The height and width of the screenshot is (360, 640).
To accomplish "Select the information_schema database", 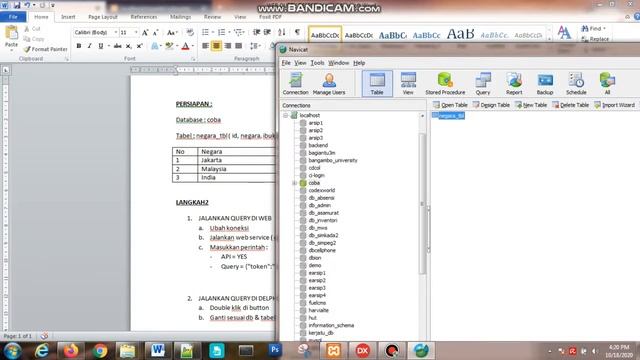I will tap(331, 326).
